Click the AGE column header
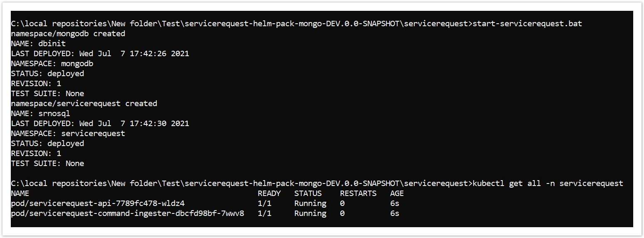 pos(397,193)
